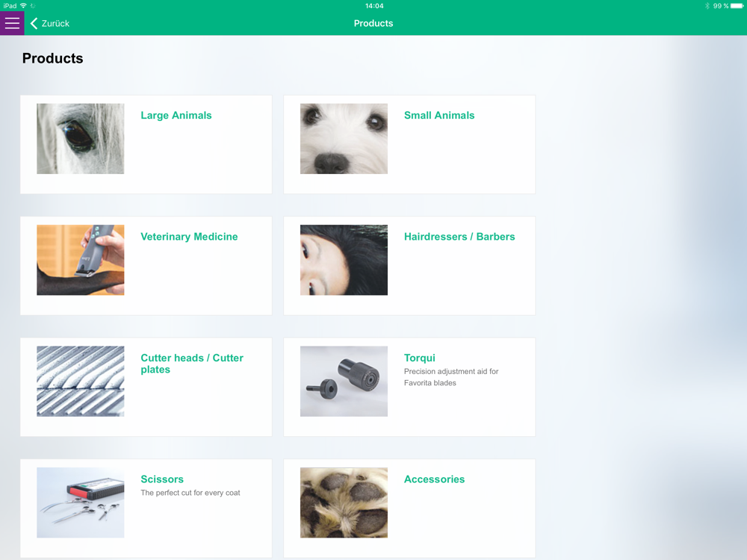
Task: Open the Small Animals link
Action: click(439, 115)
